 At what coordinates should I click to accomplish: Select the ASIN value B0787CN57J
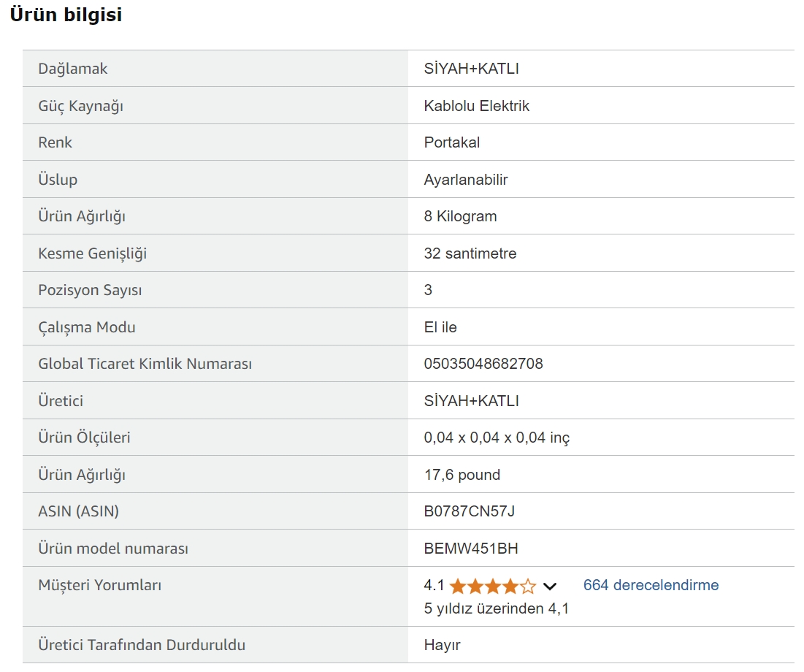pos(469,511)
